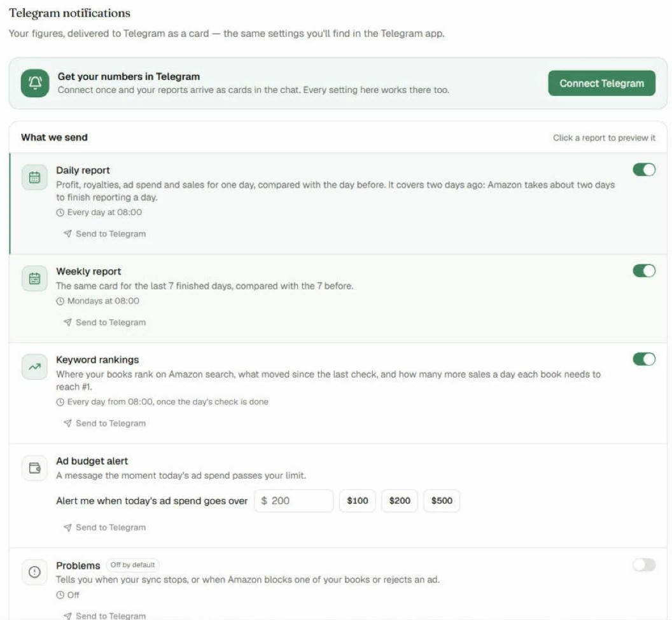Disable the Weekly report toggle
The image size is (672, 620).
pos(644,271)
